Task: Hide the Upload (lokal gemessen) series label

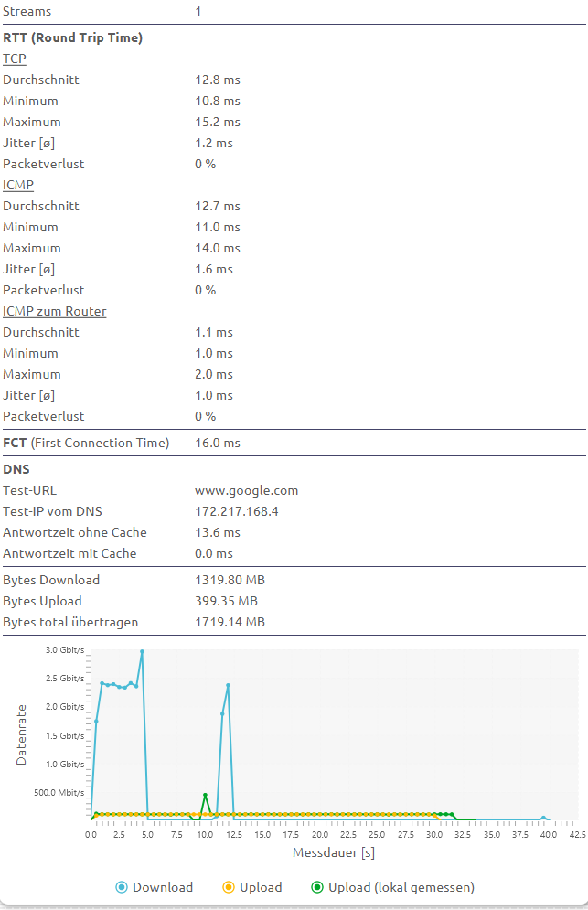Action: (x=401, y=887)
